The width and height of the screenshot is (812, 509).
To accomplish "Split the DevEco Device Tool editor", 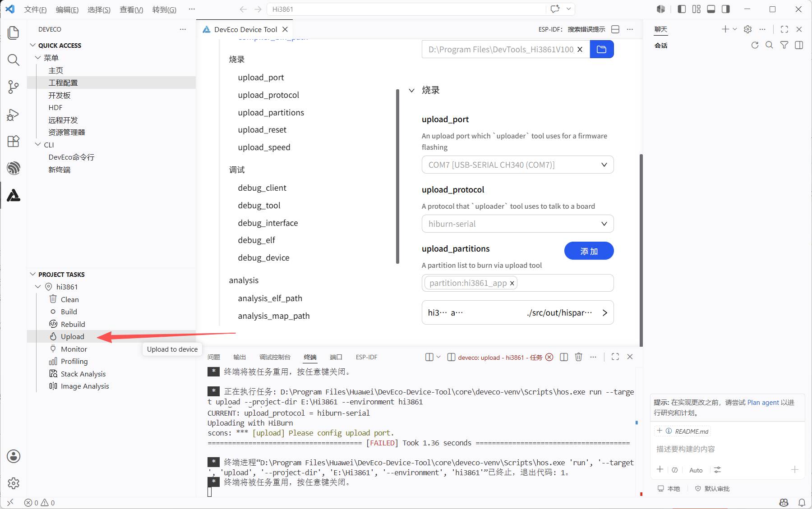I will click(615, 29).
